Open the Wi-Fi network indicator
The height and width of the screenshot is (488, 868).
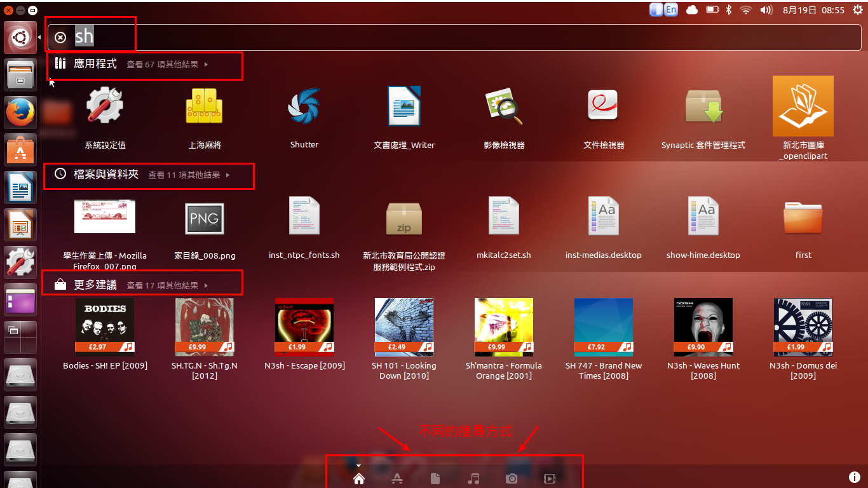(x=747, y=10)
